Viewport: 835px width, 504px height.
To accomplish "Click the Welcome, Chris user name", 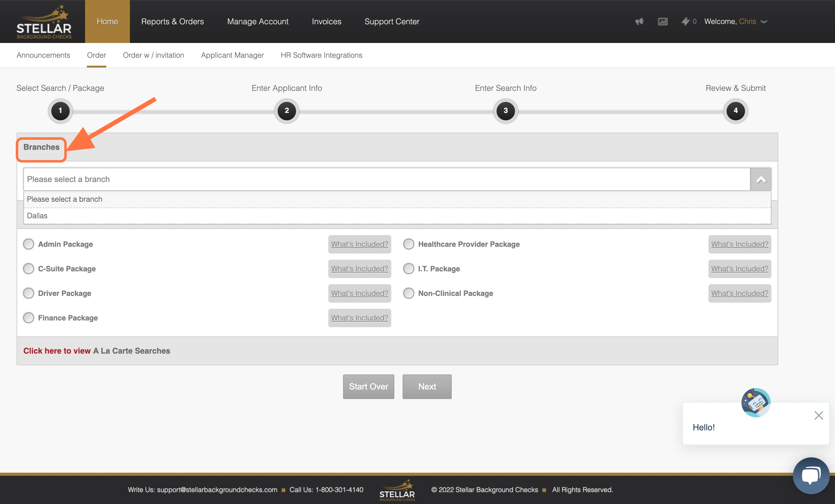I will pyautogui.click(x=747, y=21).
